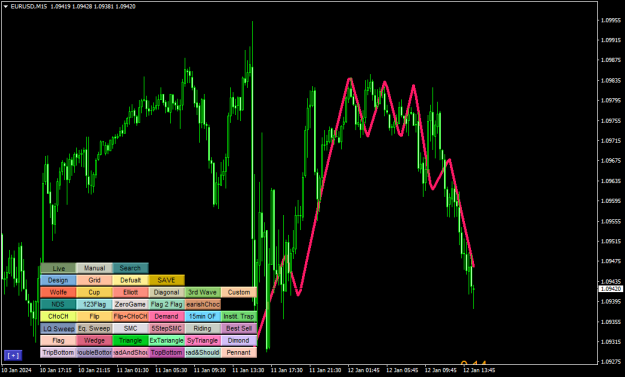Choose the TripBottom pattern button
Image resolution: width=625 pixels, height=377 pixels.
(x=58, y=352)
